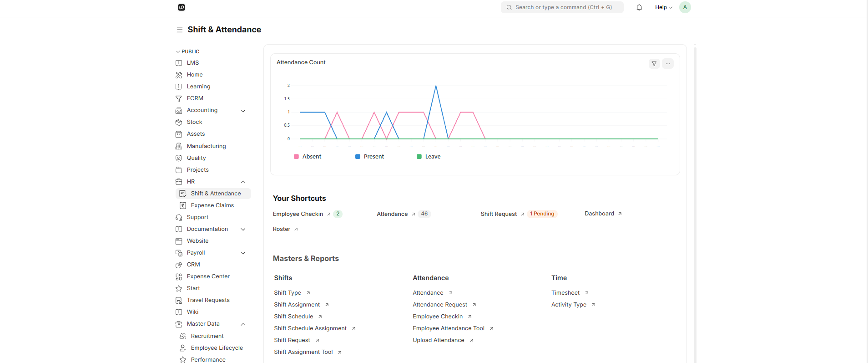Click the Website icon in sidebar
Image resolution: width=868 pixels, height=363 pixels.
pos(179,241)
